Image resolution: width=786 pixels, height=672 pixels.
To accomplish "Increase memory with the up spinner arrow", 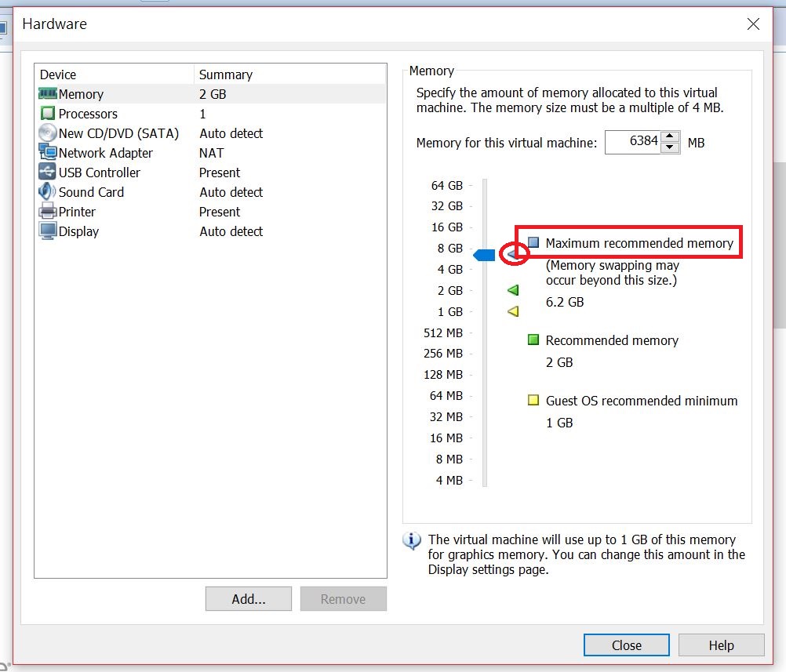I will pyautogui.click(x=670, y=136).
